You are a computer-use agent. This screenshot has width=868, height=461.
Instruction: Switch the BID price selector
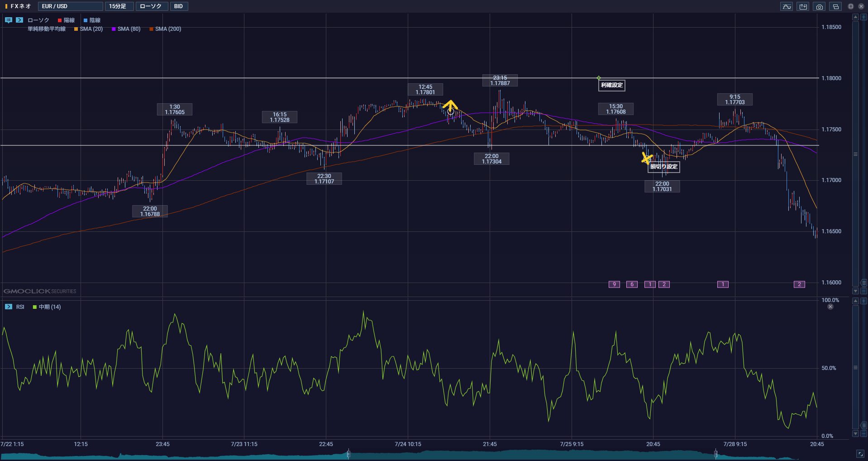click(x=179, y=6)
